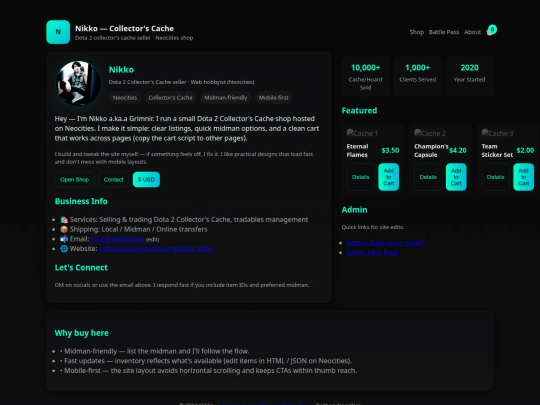Click the 2020 Year Started stat
The height and width of the screenshot is (405, 540).
[469, 76]
